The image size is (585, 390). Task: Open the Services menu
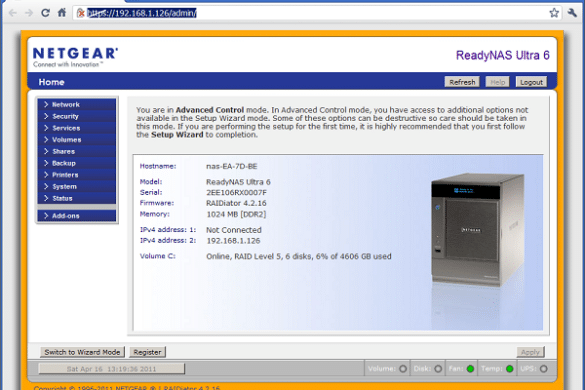coord(77,128)
